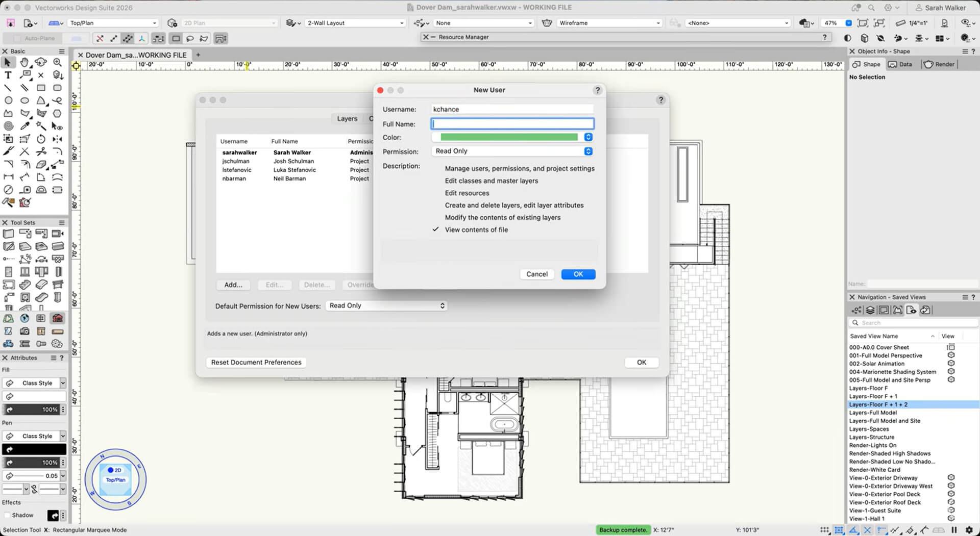Click the Full Name input field
This screenshot has height=536, width=980.
point(512,124)
